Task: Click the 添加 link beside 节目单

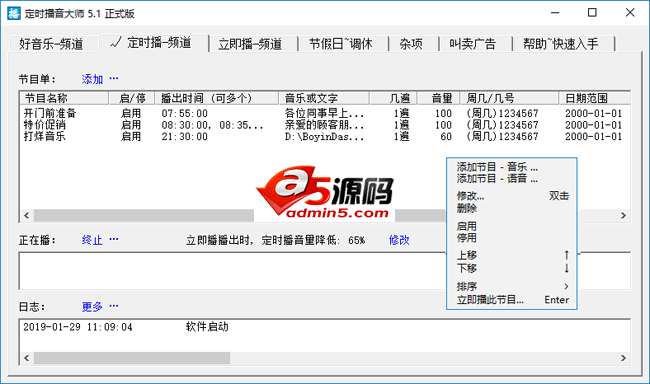Action: (x=92, y=79)
